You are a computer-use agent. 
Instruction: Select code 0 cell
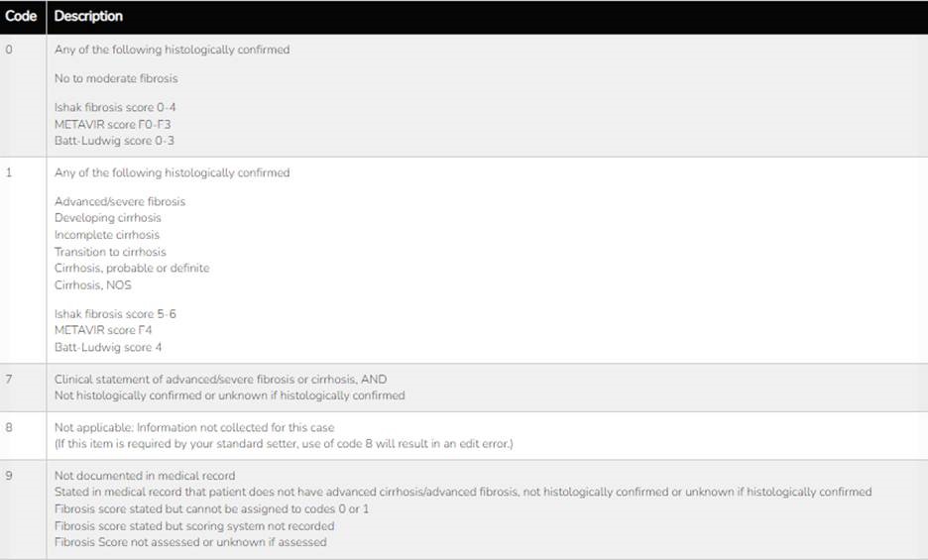(23, 95)
